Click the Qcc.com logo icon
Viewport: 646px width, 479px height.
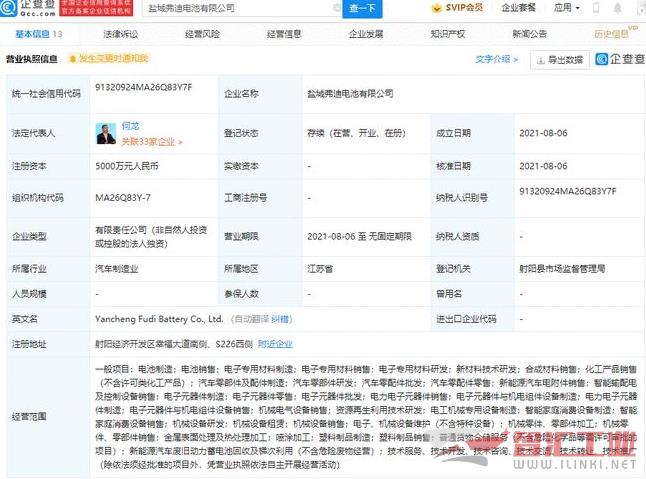[8, 7]
